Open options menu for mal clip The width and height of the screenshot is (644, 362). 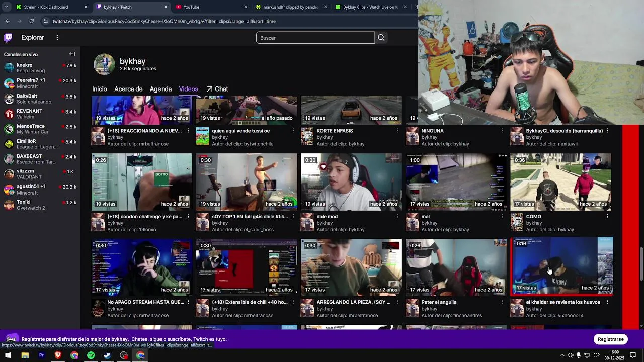click(502, 217)
